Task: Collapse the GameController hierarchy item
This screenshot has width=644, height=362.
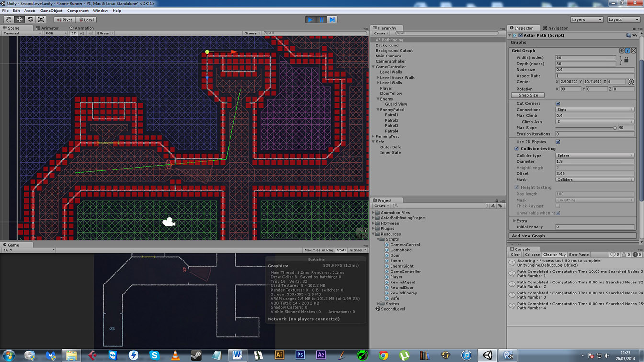Action: pos(373,67)
